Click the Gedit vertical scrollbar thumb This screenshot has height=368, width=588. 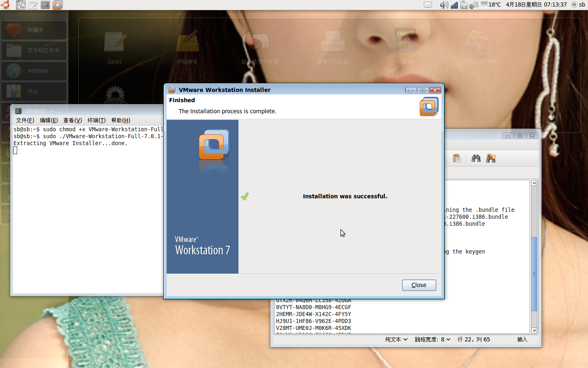534,274
